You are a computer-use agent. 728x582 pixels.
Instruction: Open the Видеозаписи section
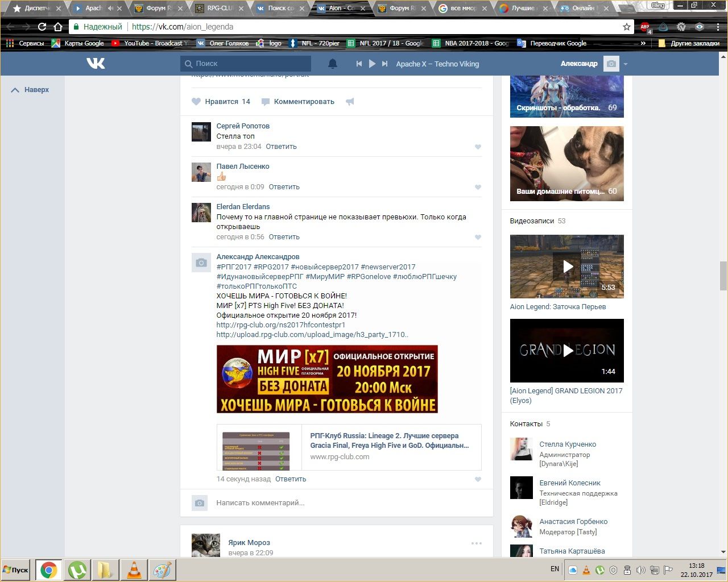[x=532, y=221]
